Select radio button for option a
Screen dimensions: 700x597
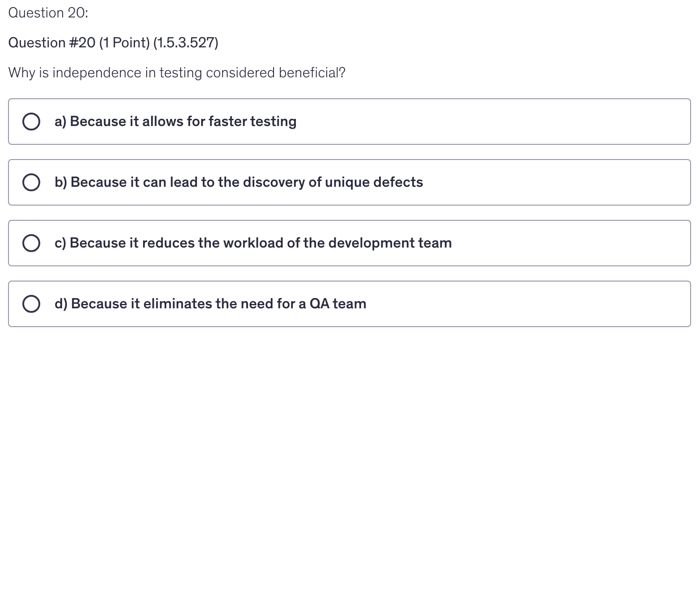pos(31,122)
